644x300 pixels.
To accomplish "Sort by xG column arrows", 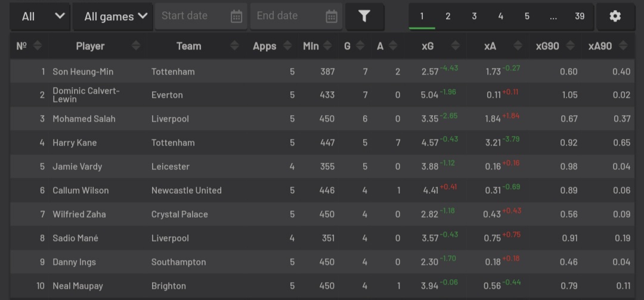I will pyautogui.click(x=456, y=46).
